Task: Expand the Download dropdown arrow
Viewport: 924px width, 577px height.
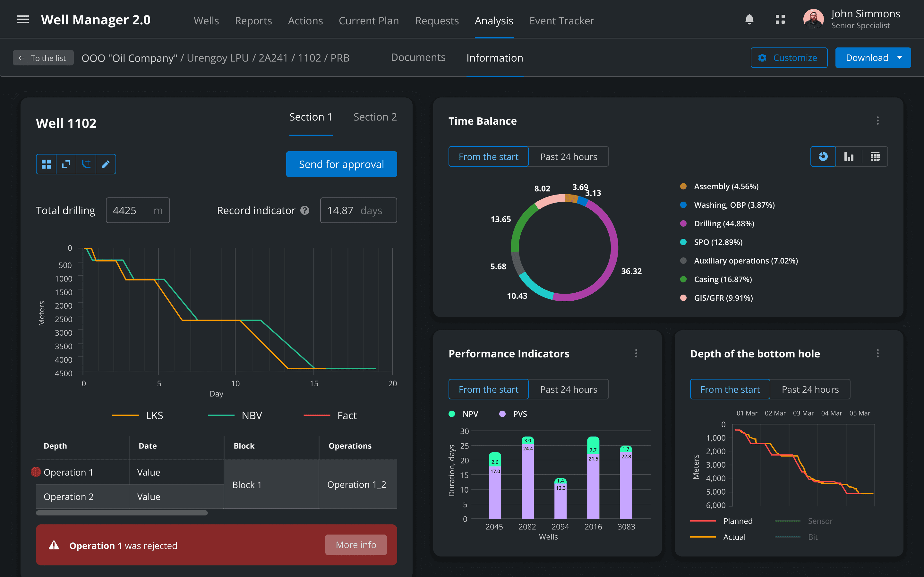Action: point(900,58)
